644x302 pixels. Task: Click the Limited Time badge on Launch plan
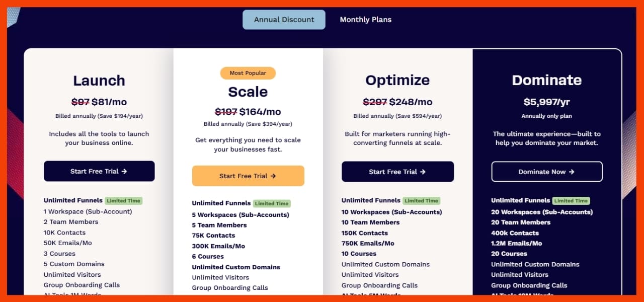tap(123, 200)
